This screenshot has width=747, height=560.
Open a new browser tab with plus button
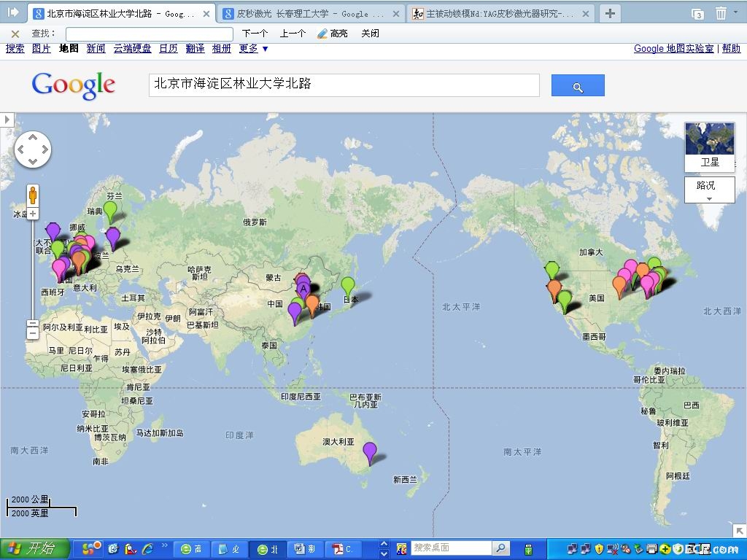(610, 13)
